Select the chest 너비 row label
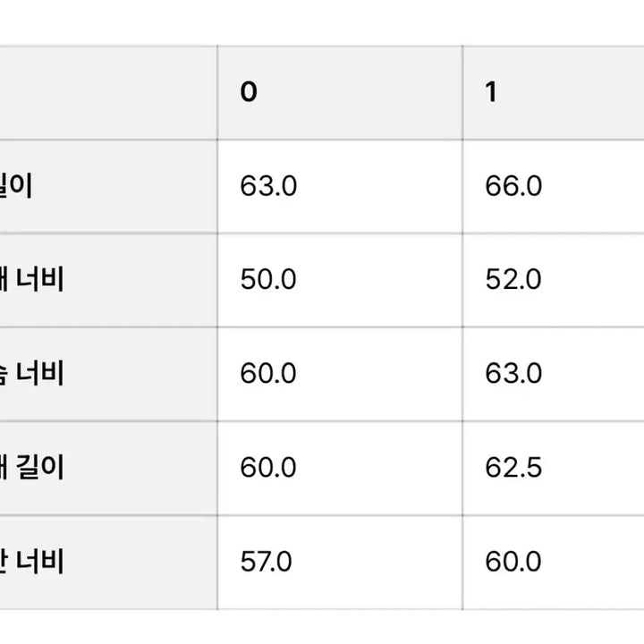The image size is (644, 644). pyautogui.click(x=34, y=373)
